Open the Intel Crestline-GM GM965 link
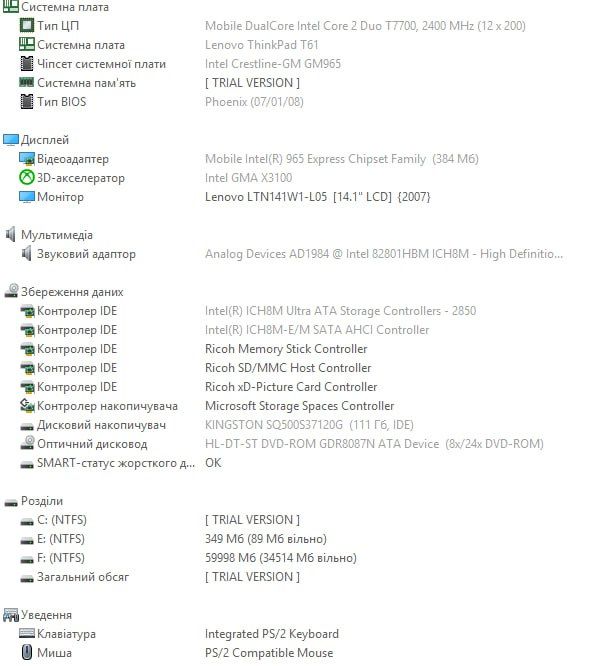The width and height of the screenshot is (598, 666). pos(273,64)
